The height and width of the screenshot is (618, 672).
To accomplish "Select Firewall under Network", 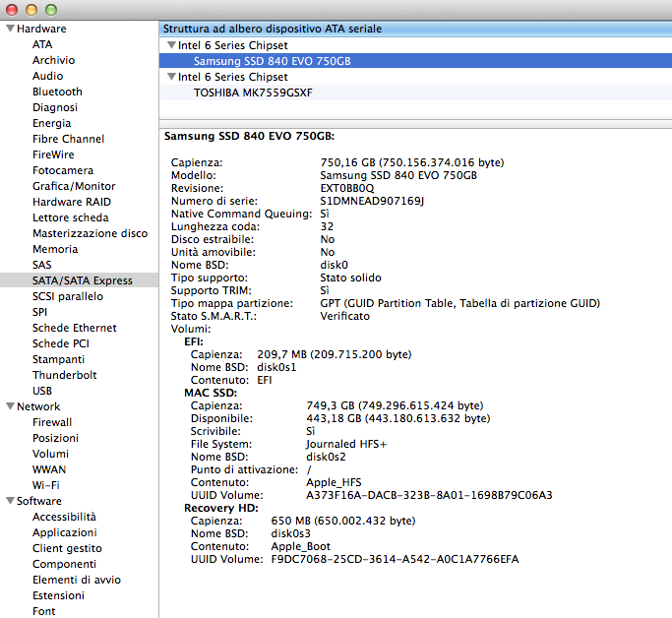I will (x=52, y=422).
